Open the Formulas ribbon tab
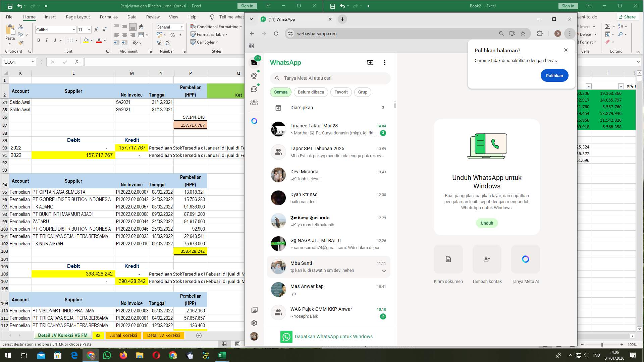644x362 pixels. coord(109,17)
